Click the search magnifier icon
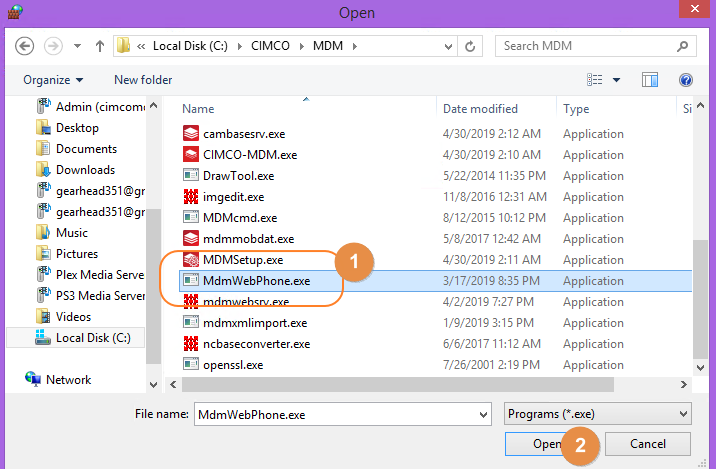The width and height of the screenshot is (716, 469). (682, 46)
